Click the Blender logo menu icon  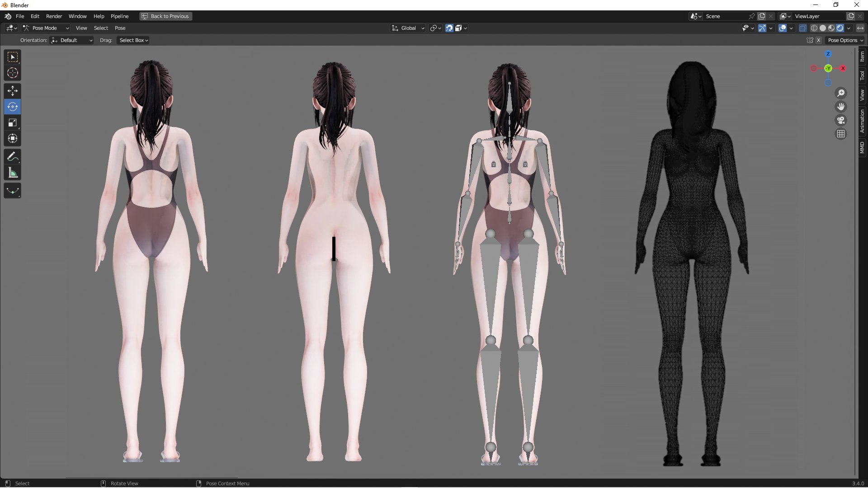(8, 16)
